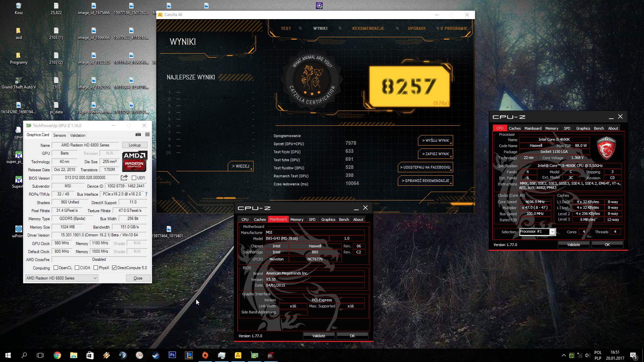Viewport: 644px width, 362px height.
Task: Toggle the UEFI checkbox in GPU-Z
Action: point(134,178)
